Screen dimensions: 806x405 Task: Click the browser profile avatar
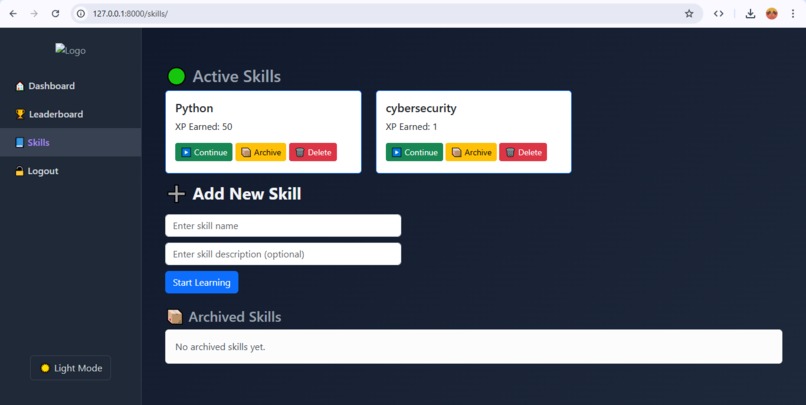pos(772,14)
